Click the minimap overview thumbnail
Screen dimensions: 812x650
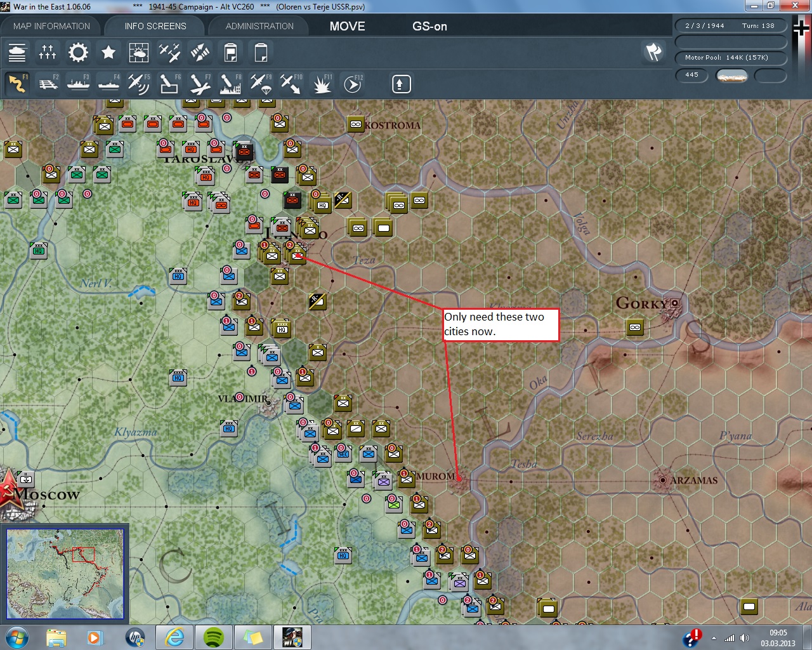tap(65, 574)
